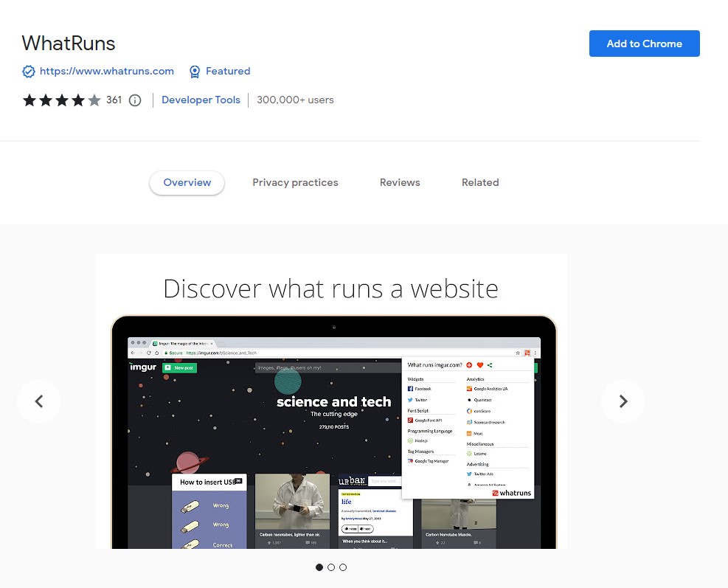
Task: Show previous screenshot with left arrow
Action: pos(39,401)
